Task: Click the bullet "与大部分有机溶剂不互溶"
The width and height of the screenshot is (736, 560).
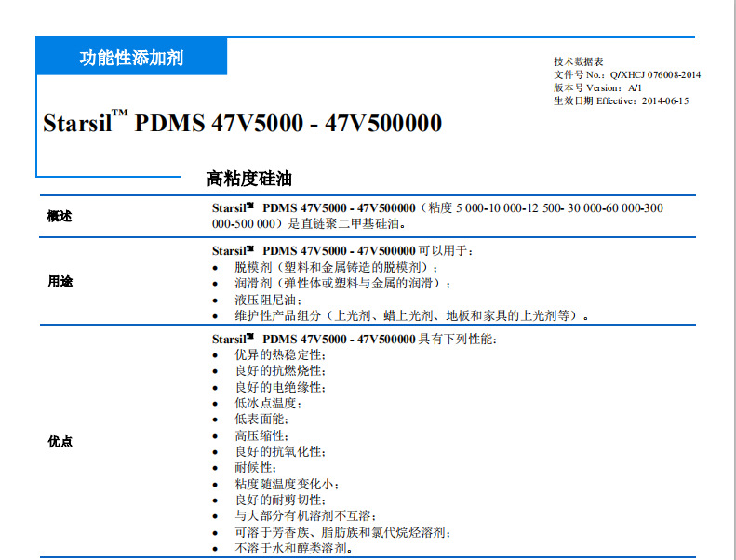Action: (x=305, y=516)
